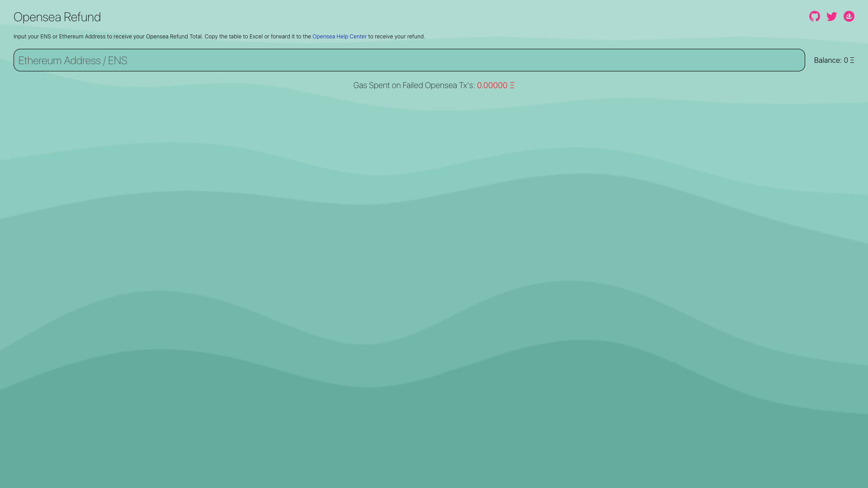The width and height of the screenshot is (868, 488).
Task: Click the middle icon in the top-right group
Action: pyautogui.click(x=832, y=16)
